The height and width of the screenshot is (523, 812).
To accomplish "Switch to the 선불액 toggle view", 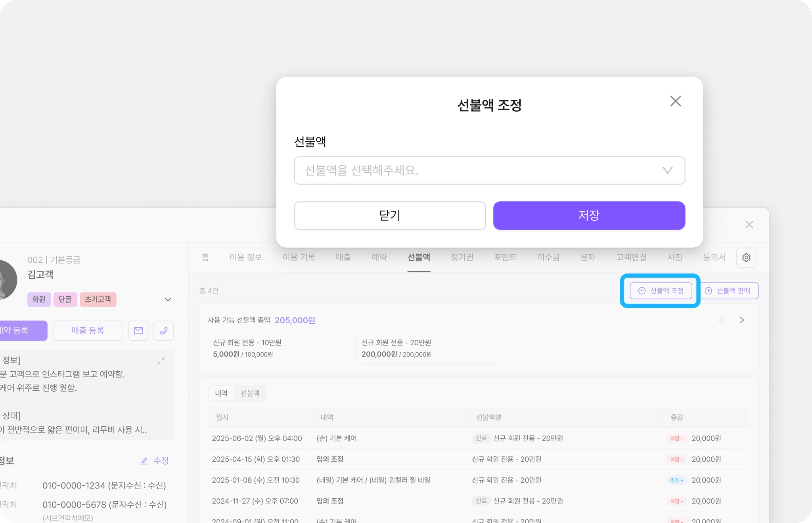I will point(250,393).
